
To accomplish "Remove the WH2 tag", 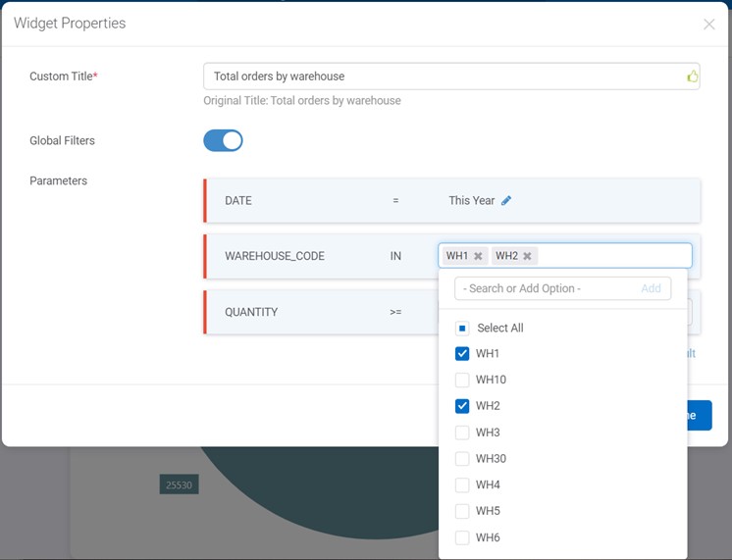I will pyautogui.click(x=527, y=256).
